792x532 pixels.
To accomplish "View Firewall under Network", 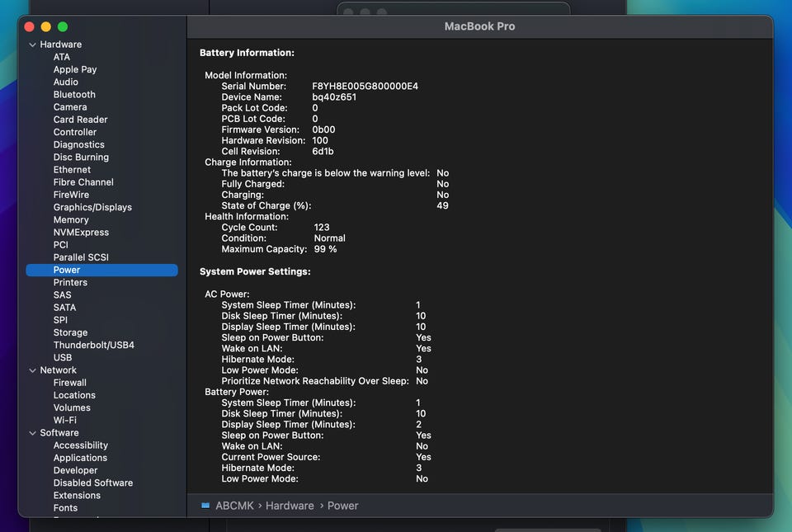I will [x=69, y=383].
